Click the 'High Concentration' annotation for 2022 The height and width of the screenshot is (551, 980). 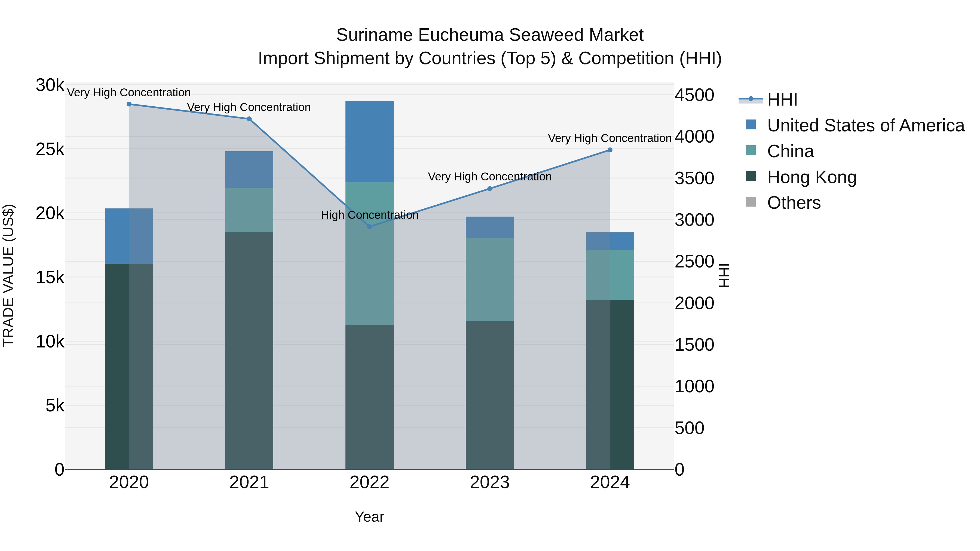370,215
